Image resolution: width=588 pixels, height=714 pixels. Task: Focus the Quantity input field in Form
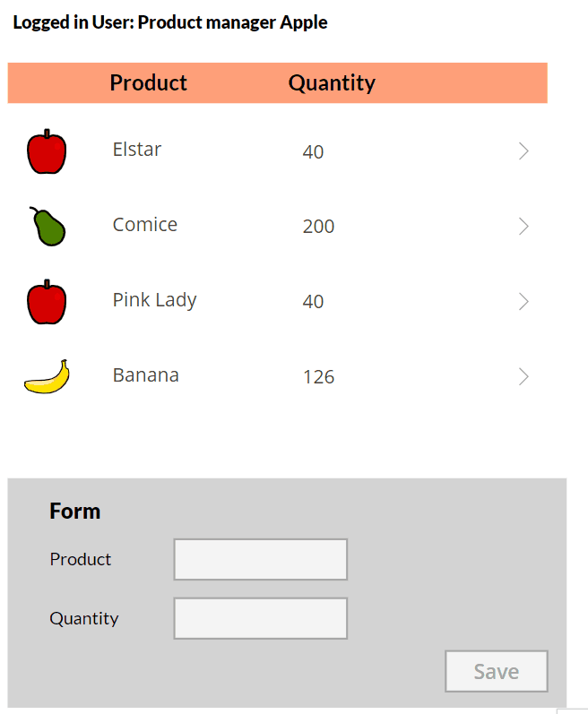[261, 618]
